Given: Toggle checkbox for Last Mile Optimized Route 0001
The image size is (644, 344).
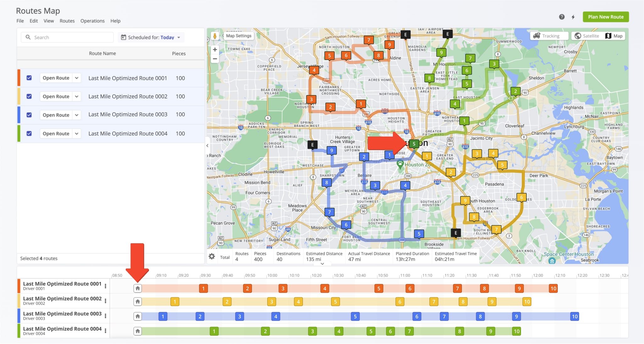Looking at the screenshot, I should 29,78.
